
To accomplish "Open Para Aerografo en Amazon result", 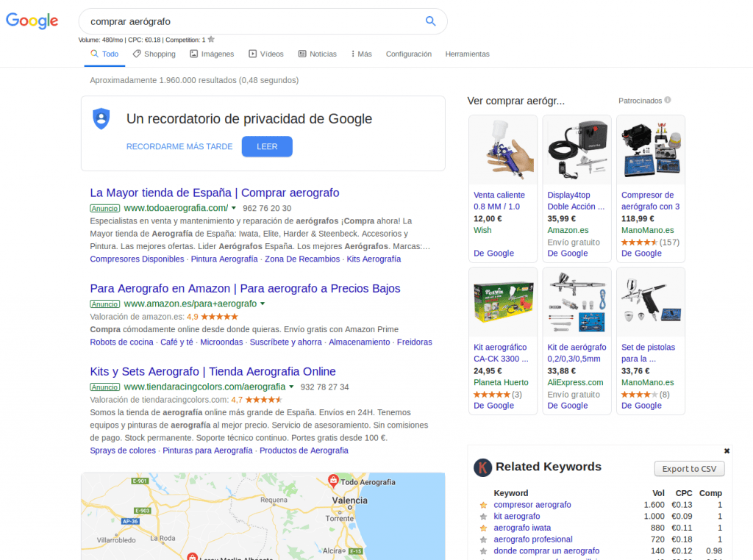I will point(245,288).
